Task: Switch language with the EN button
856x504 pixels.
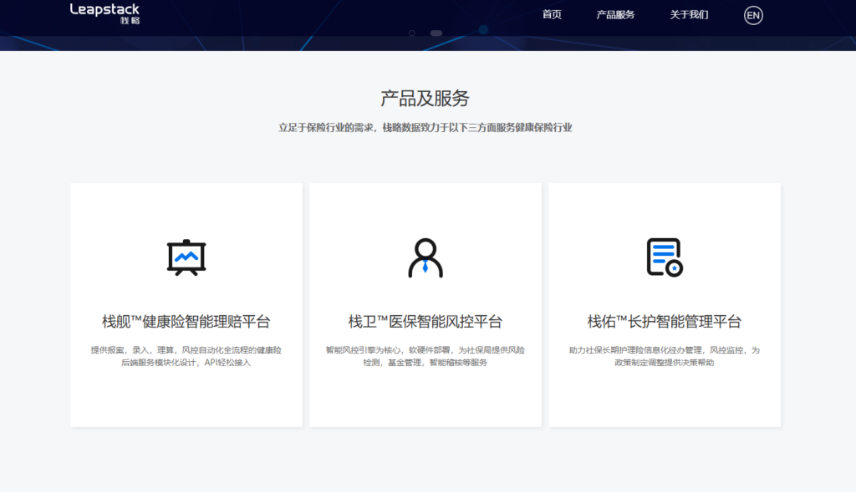Action: coord(753,15)
